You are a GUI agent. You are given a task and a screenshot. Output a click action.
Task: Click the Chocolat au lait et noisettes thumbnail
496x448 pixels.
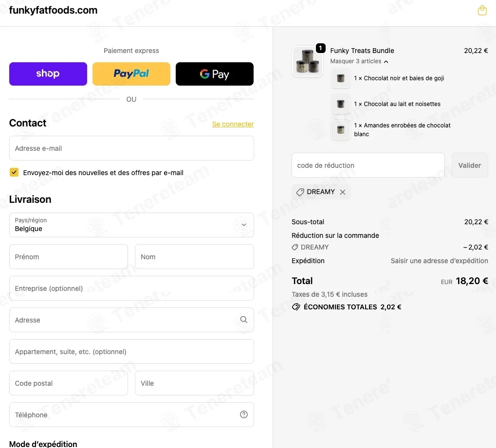[x=340, y=104]
